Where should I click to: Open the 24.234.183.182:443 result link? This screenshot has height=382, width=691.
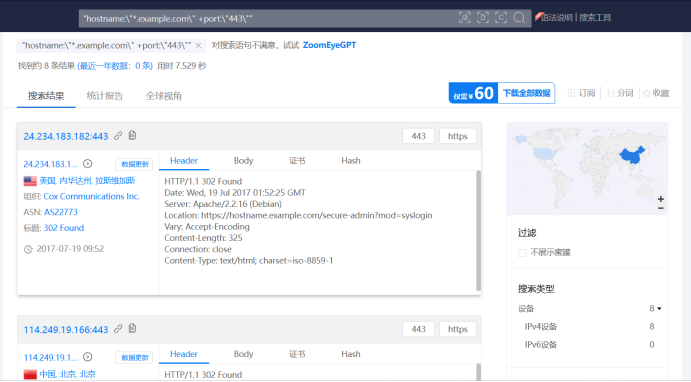pyautogui.click(x=66, y=136)
